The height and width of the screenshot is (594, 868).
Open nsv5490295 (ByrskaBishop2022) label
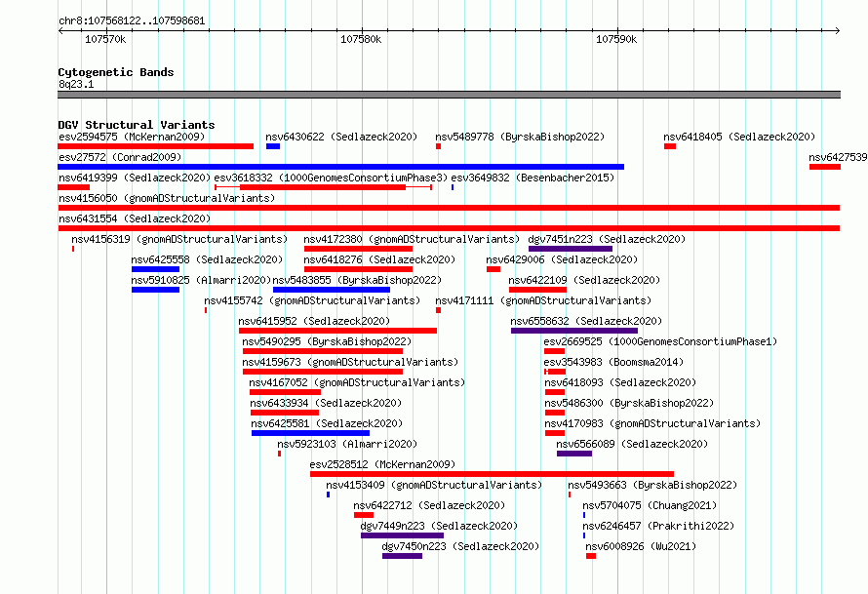pos(327,341)
